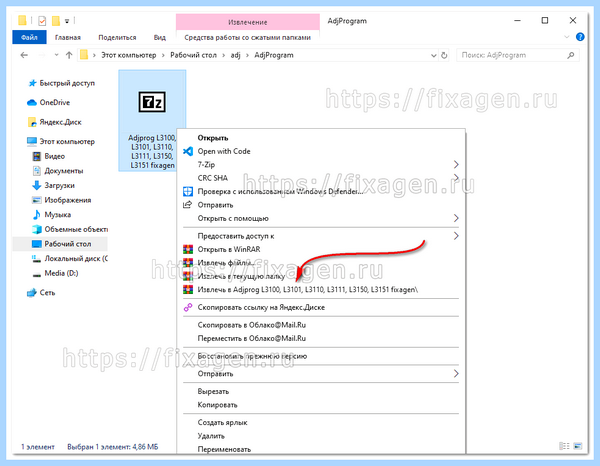Choose Переместить в Облако@Mail.Ru
Screen dimensions: 600x466
click(321, 338)
